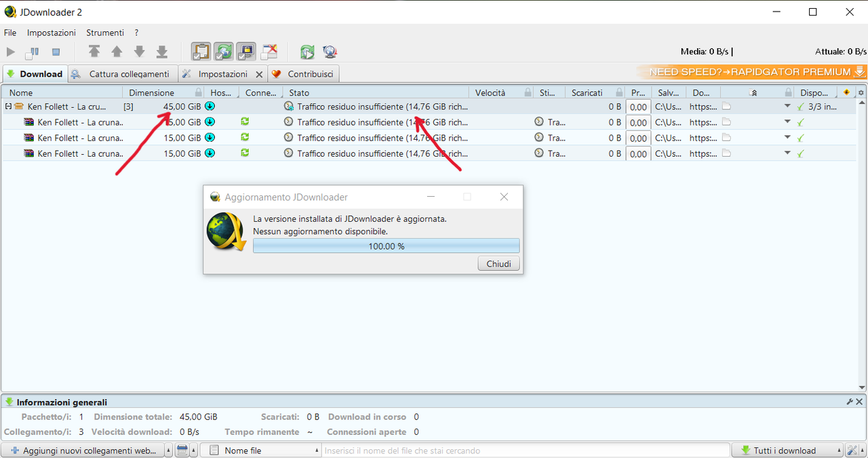This screenshot has width=868, height=458.
Task: Start all downloads with the play icon
Action: click(11, 52)
